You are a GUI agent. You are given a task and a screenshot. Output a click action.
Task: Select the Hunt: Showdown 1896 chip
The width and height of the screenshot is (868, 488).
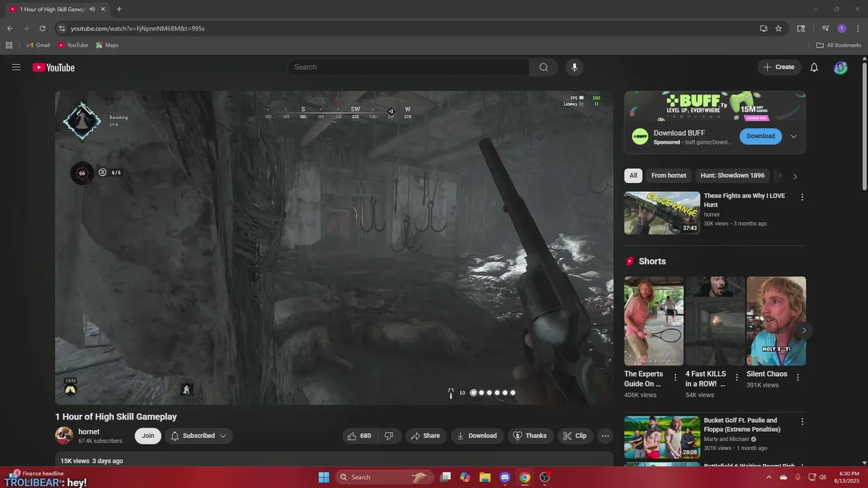[732, 176]
